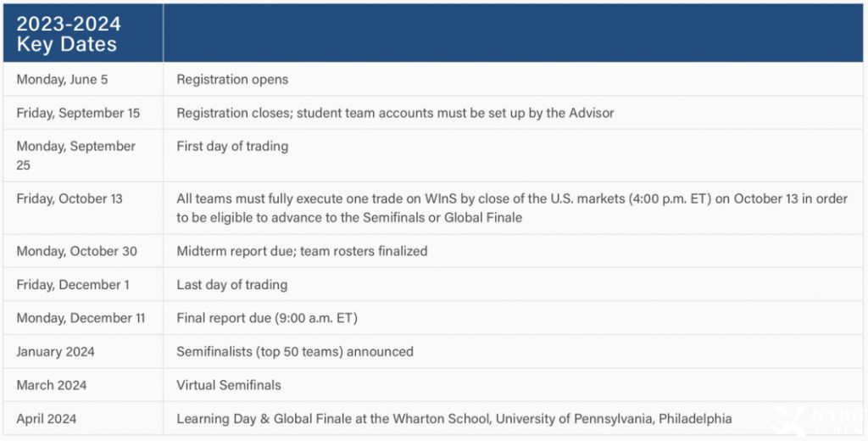Select the Monday, June 5 date cell

pos(83,79)
